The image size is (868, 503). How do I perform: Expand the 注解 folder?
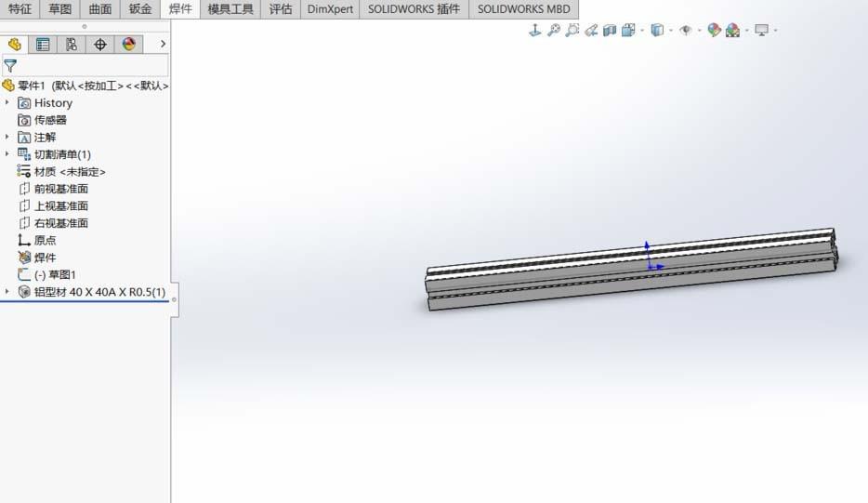coord(7,137)
